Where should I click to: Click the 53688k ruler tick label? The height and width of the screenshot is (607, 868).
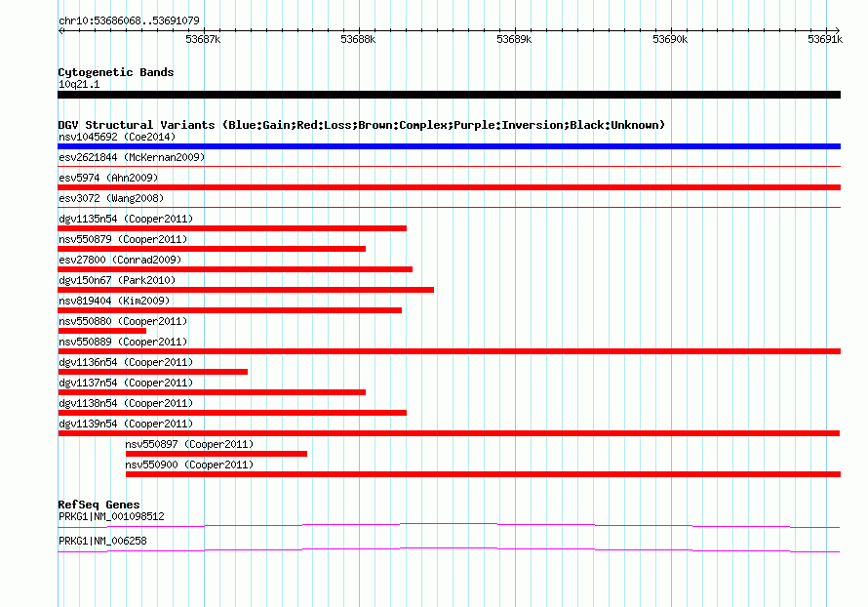(x=358, y=39)
